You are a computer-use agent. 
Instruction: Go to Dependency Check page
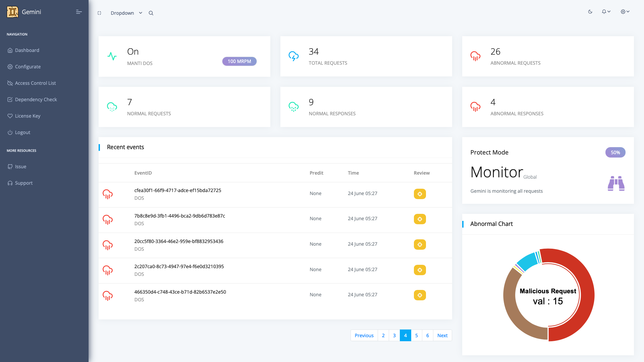click(x=36, y=100)
